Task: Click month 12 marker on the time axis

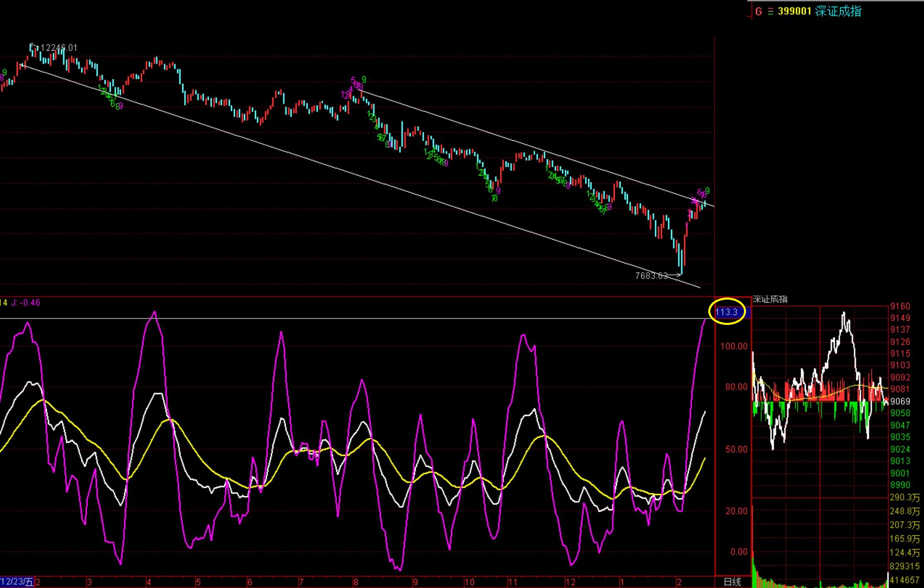Action: (x=570, y=582)
